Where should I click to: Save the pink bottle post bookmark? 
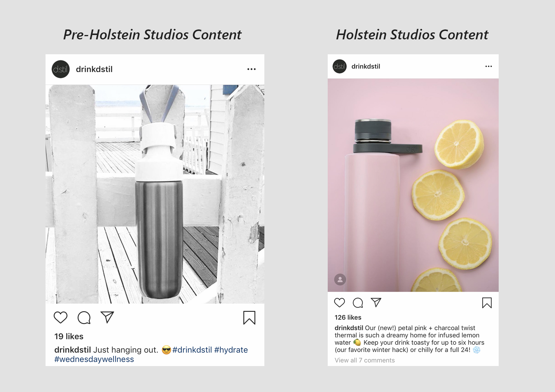pos(487,303)
